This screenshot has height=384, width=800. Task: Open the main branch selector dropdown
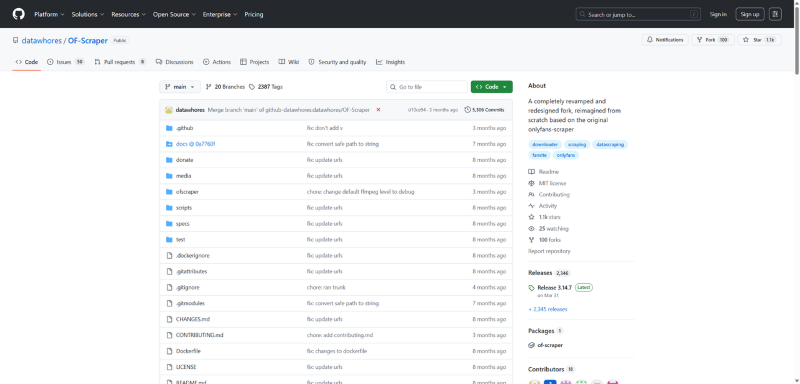pyautogui.click(x=180, y=87)
